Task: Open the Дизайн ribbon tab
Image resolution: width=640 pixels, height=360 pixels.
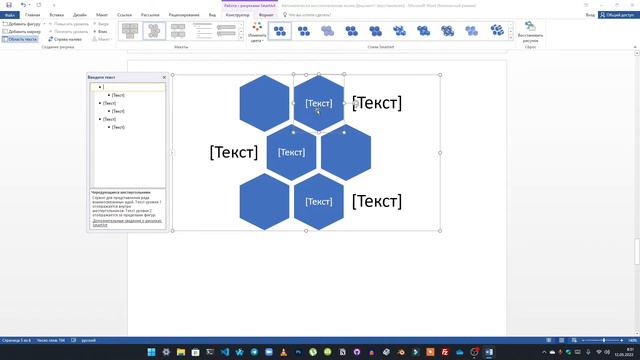Action: (x=80, y=15)
